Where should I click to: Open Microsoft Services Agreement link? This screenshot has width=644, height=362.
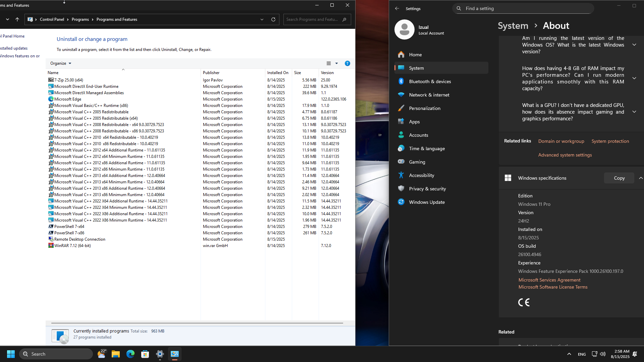549,280
